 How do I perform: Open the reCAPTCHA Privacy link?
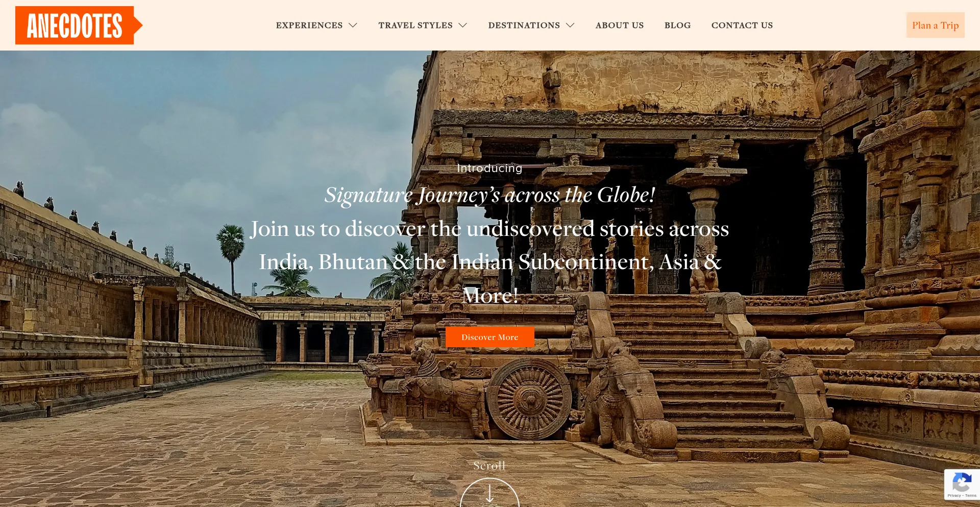click(x=954, y=496)
